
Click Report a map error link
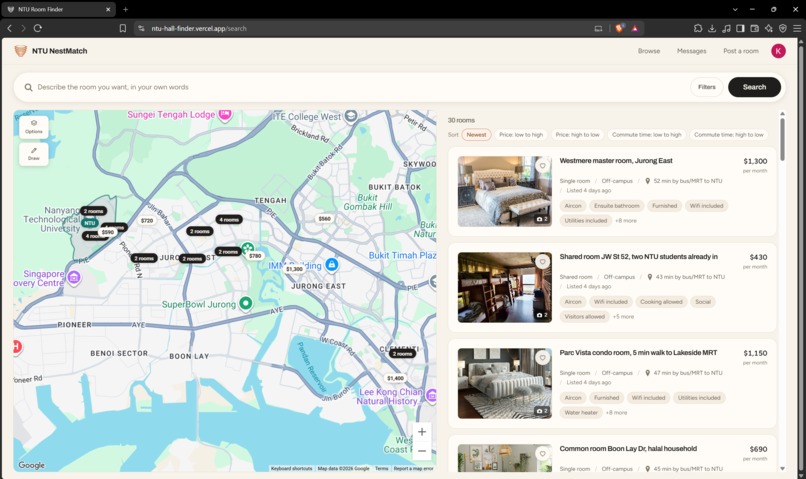click(x=413, y=468)
